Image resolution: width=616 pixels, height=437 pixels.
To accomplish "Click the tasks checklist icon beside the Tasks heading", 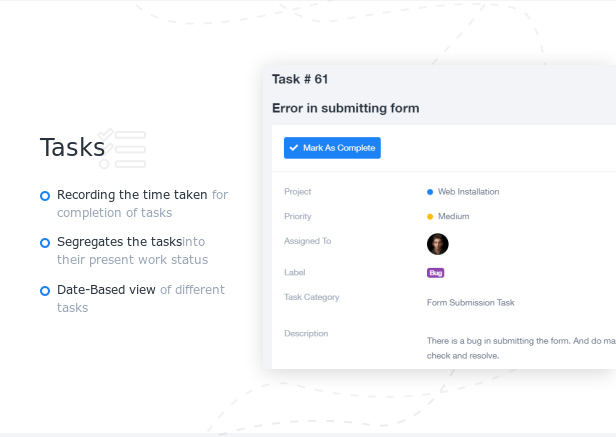I will [122, 149].
